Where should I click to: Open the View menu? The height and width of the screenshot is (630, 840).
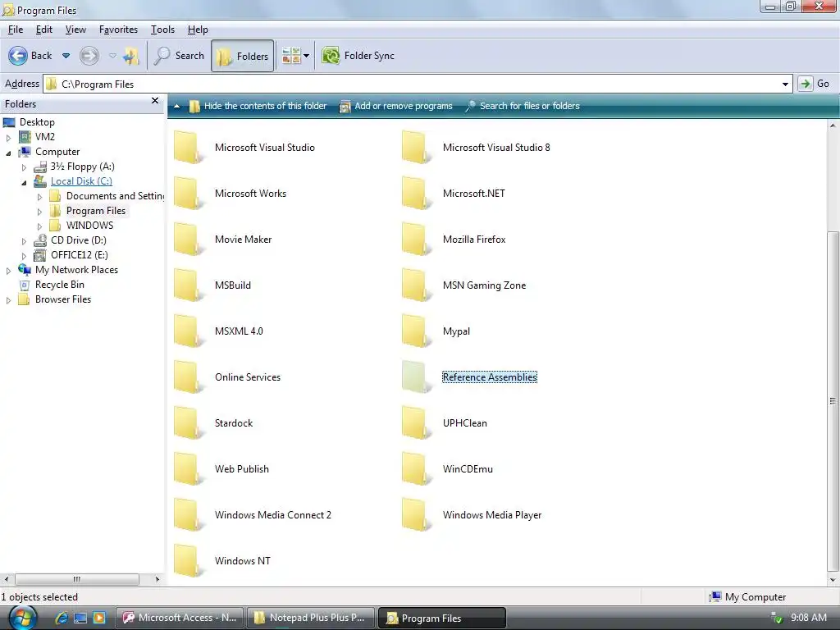75,30
